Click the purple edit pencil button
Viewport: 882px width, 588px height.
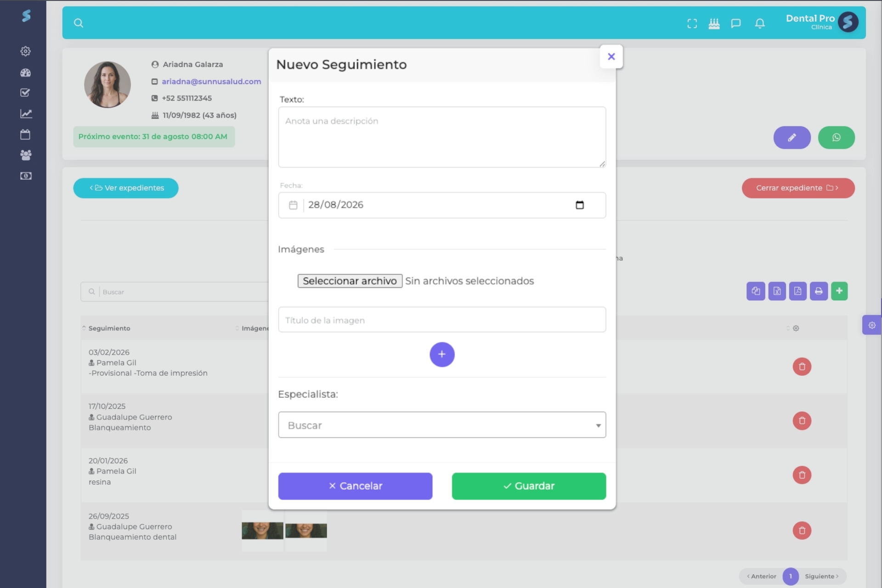[792, 137]
